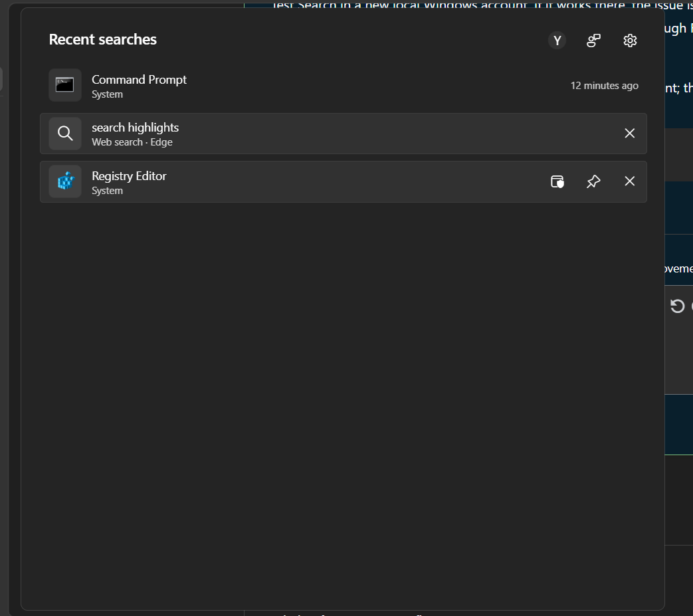Open the 'search highlights' web search entry
This screenshot has height=616, width=693.
click(344, 134)
